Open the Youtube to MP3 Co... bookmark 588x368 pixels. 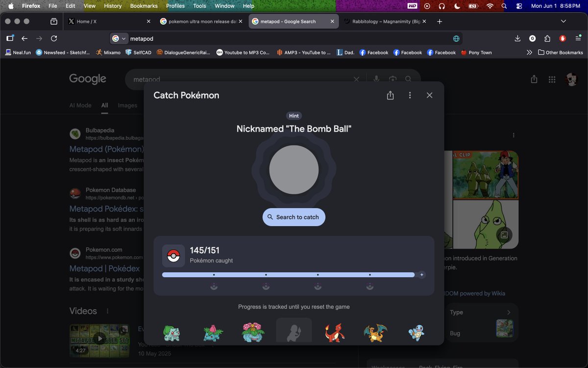(243, 53)
